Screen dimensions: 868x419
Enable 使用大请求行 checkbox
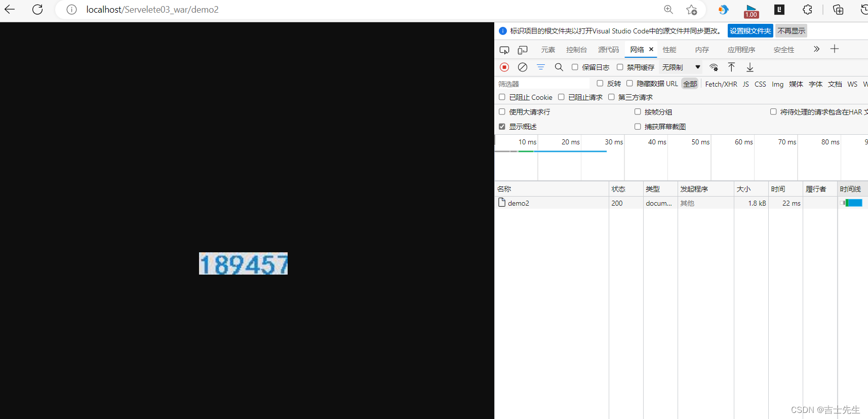(x=502, y=111)
